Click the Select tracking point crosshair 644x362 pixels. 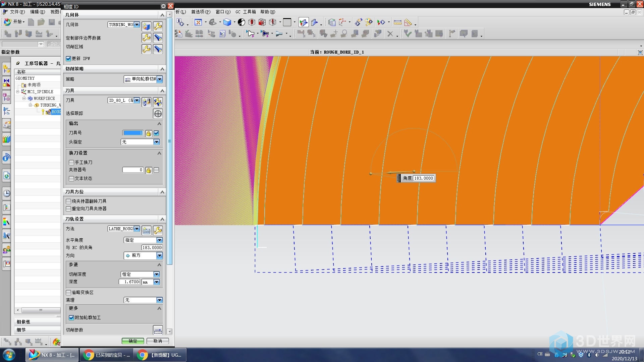coord(158,114)
